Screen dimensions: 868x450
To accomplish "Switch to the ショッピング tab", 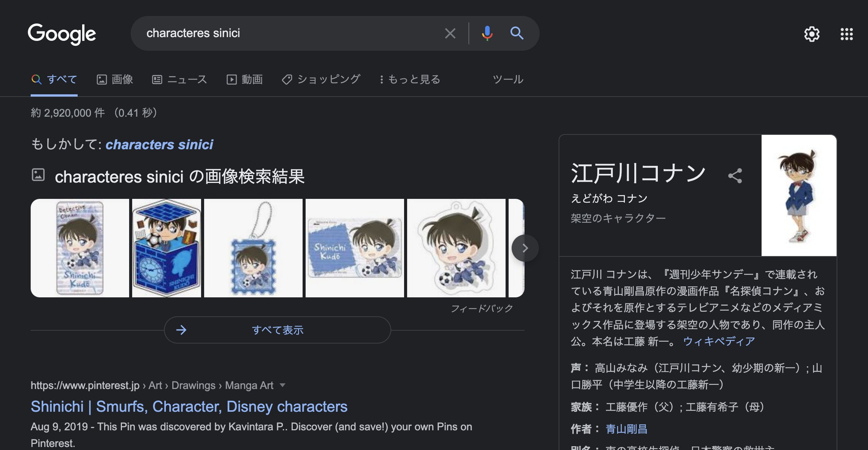I will (x=321, y=79).
